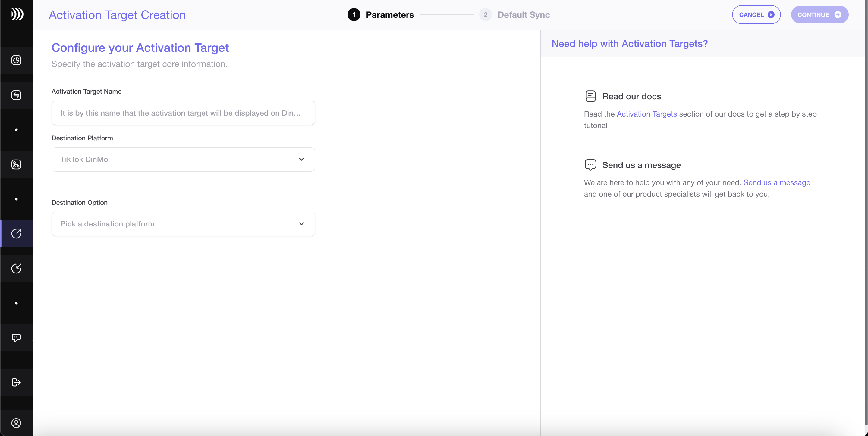This screenshot has height=436, width=868.
Task: Open the Destination Platform dropdown
Action: click(183, 159)
